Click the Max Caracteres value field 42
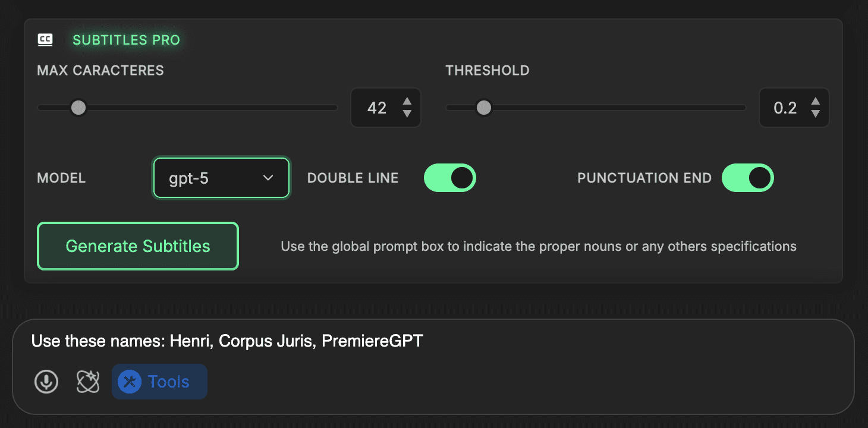 tap(377, 108)
